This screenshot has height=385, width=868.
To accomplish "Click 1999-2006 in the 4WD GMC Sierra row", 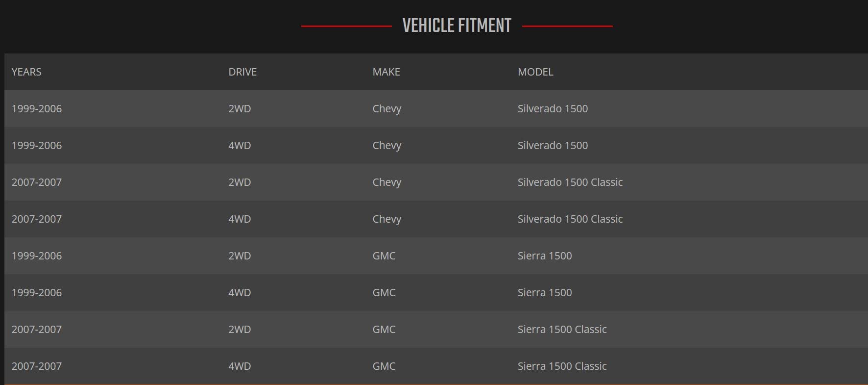I will point(37,293).
